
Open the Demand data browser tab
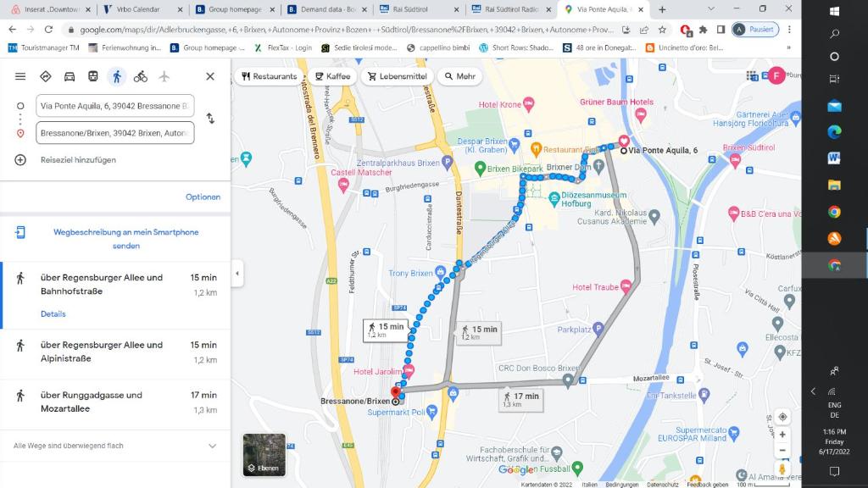click(x=326, y=9)
